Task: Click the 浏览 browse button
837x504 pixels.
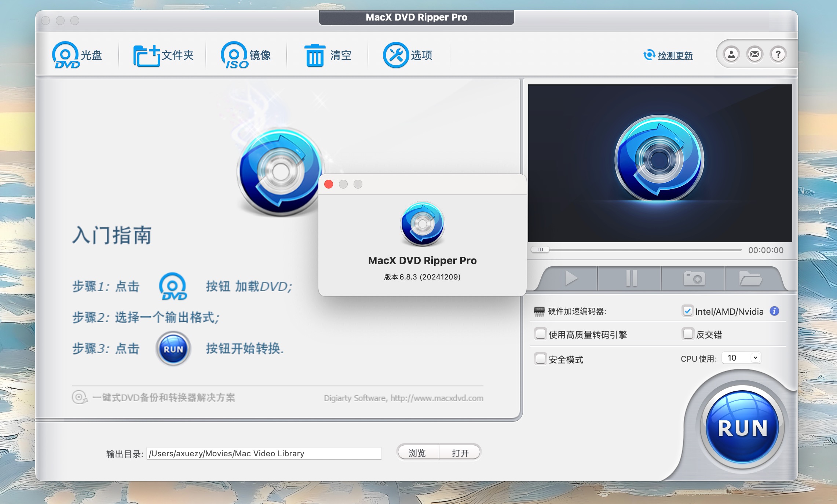Action: pyautogui.click(x=418, y=453)
